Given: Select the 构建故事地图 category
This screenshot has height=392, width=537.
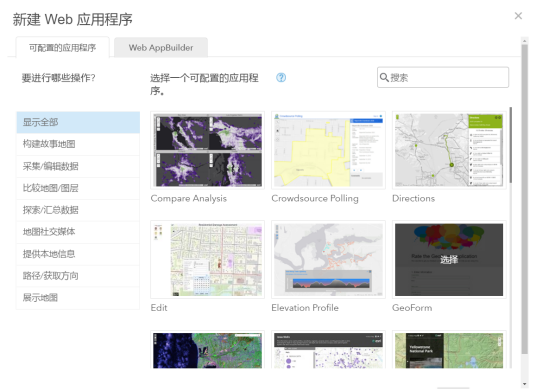Looking at the screenshot, I should 78,144.
